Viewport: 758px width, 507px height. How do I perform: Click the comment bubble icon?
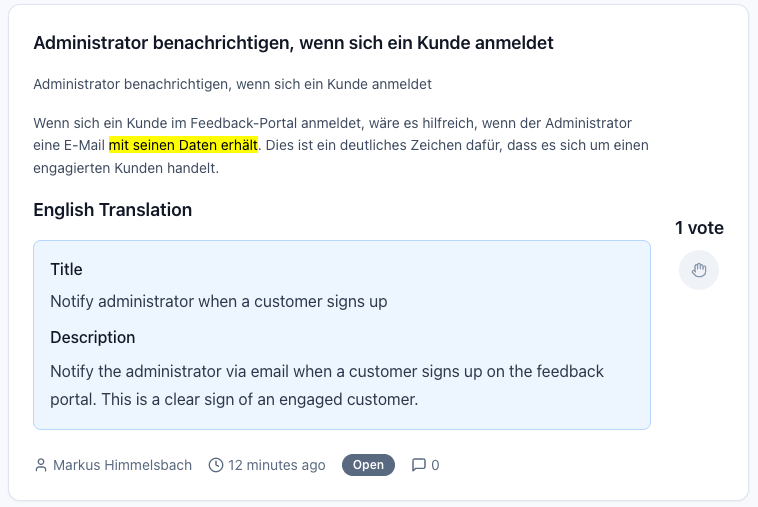[419, 465]
